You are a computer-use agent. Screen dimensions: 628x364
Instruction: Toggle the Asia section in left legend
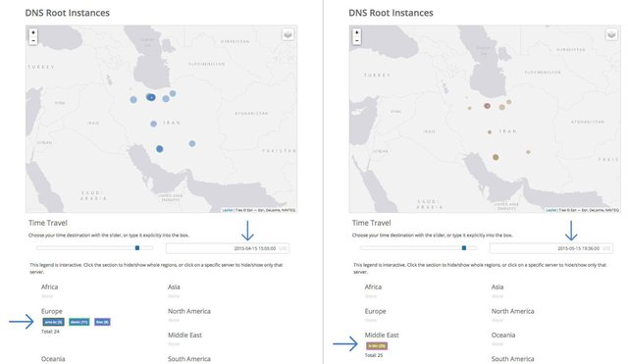click(x=174, y=287)
